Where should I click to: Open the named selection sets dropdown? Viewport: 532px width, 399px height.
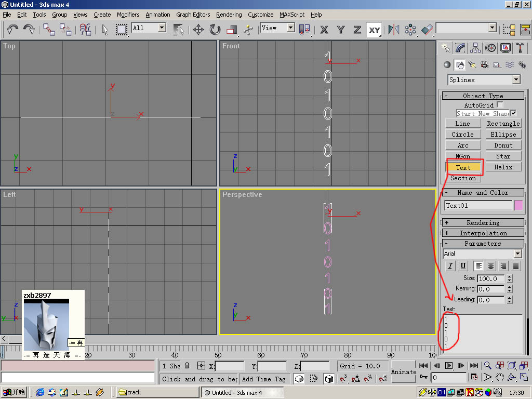click(x=493, y=28)
